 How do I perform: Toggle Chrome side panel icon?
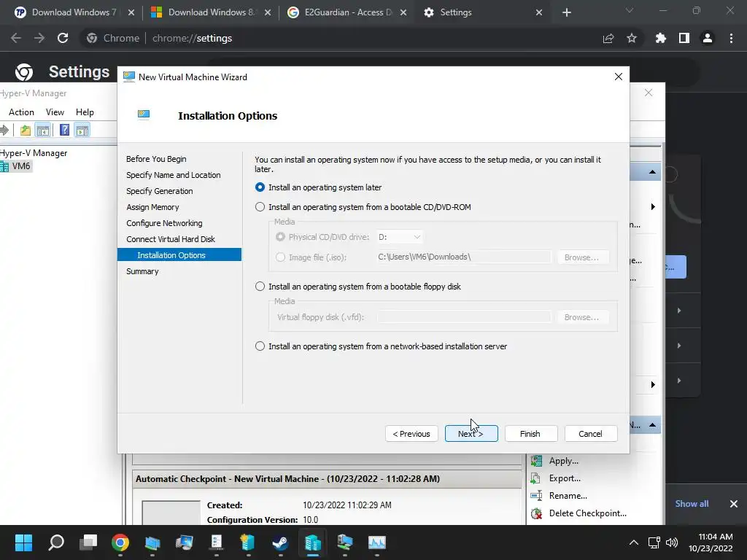(x=684, y=38)
